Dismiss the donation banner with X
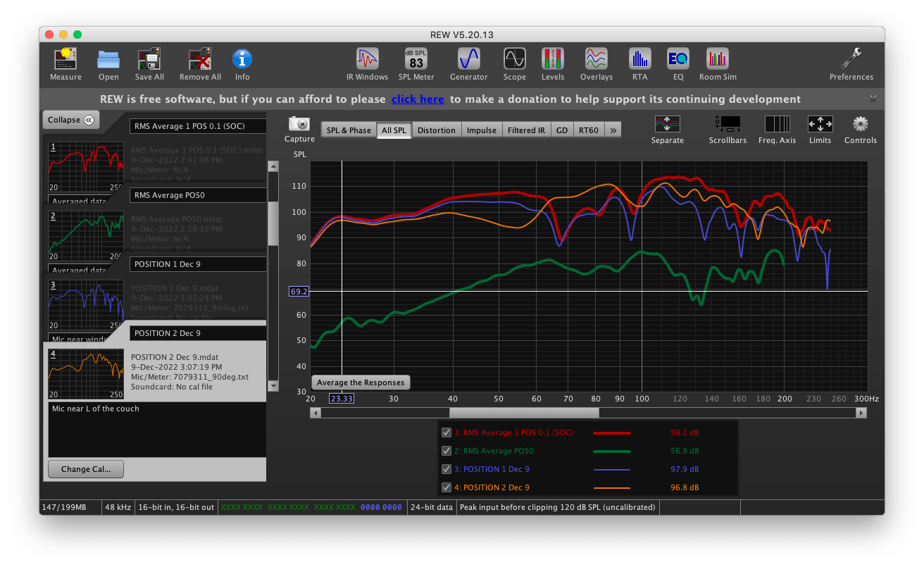The image size is (924, 567). (873, 99)
